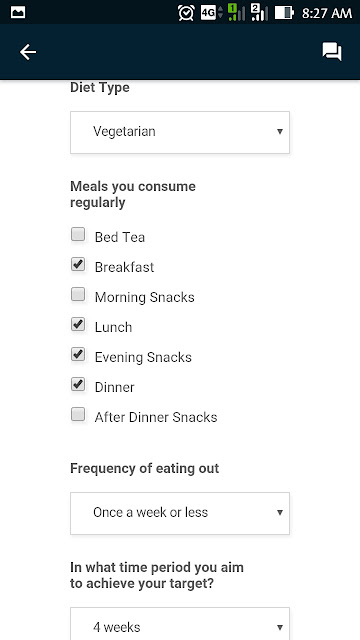Check the After Dinner Snacks checkbox
Viewport: 360px width, 640px height.
[x=78, y=415]
